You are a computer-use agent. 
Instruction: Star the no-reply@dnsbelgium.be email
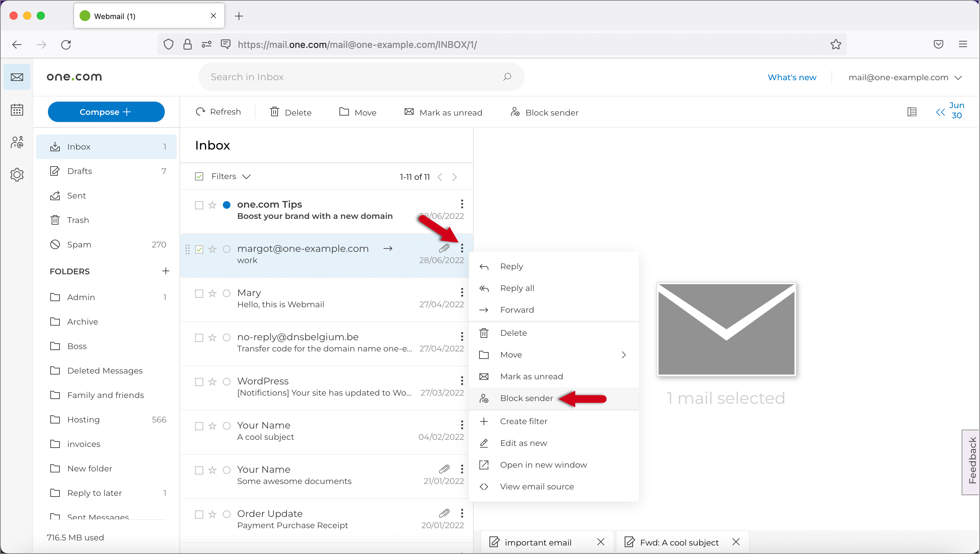tap(213, 337)
